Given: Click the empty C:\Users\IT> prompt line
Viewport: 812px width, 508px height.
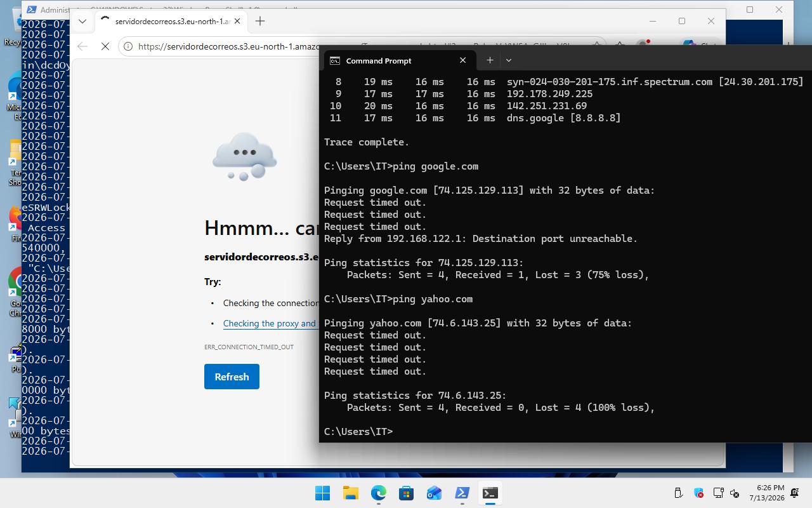Looking at the screenshot, I should (x=358, y=432).
